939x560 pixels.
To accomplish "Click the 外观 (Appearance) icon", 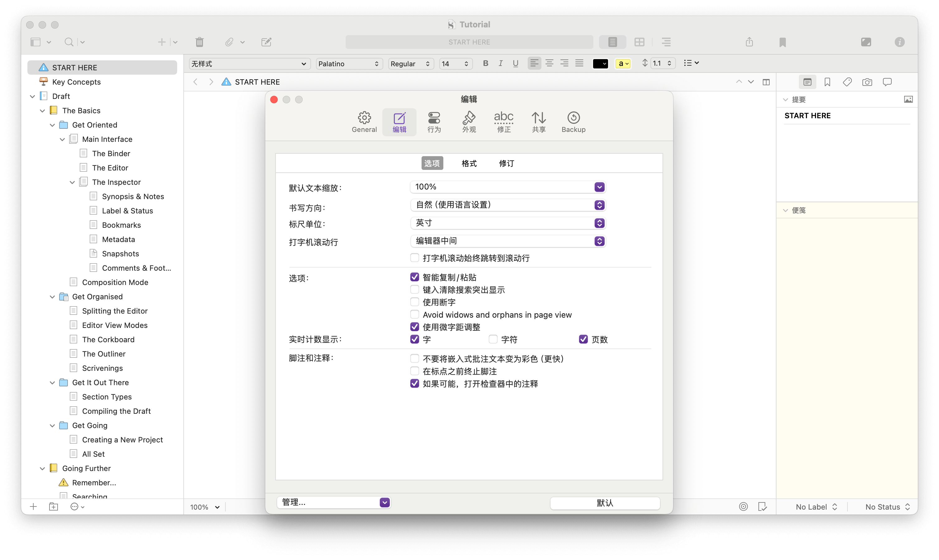I will (x=468, y=121).
